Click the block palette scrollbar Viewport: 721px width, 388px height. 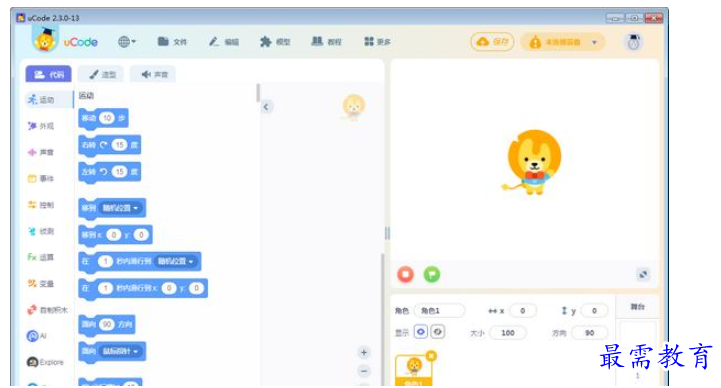(x=258, y=92)
